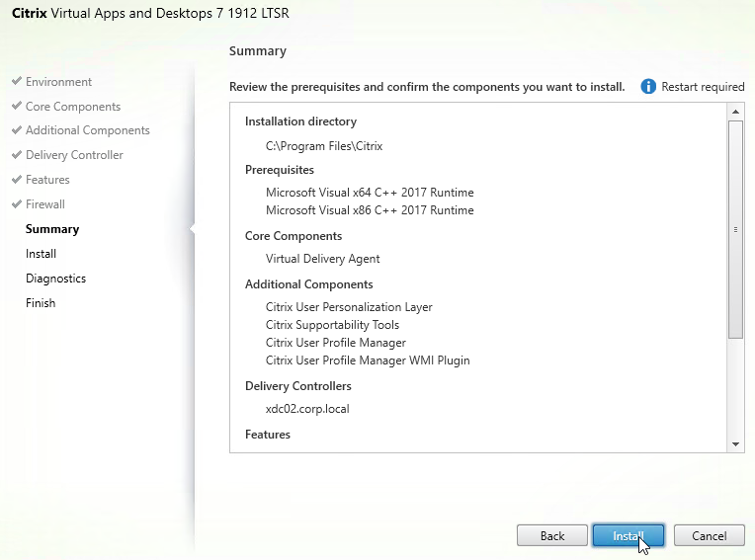Click the checkmark icon beside Environment
Viewport: 755px width, 560px height.
tap(17, 82)
